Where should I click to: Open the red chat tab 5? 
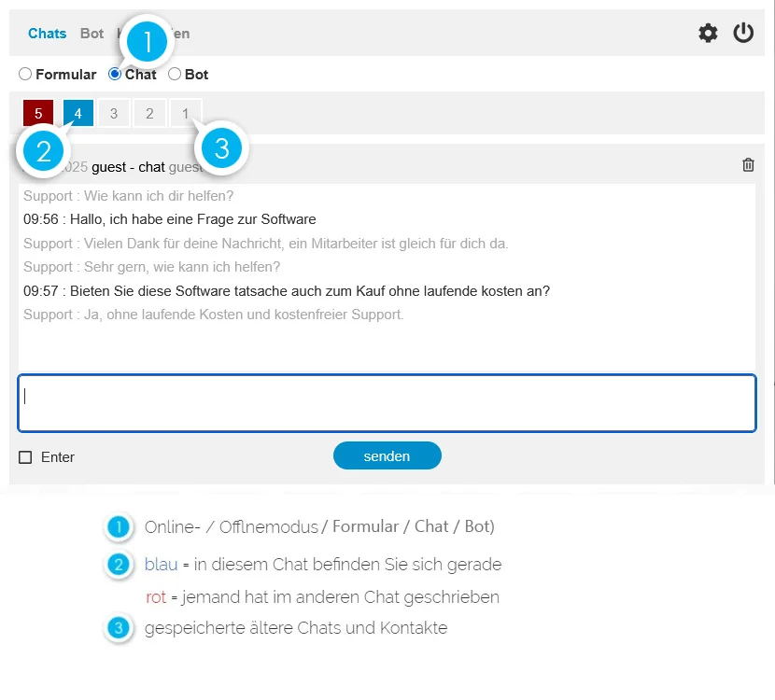(37, 112)
